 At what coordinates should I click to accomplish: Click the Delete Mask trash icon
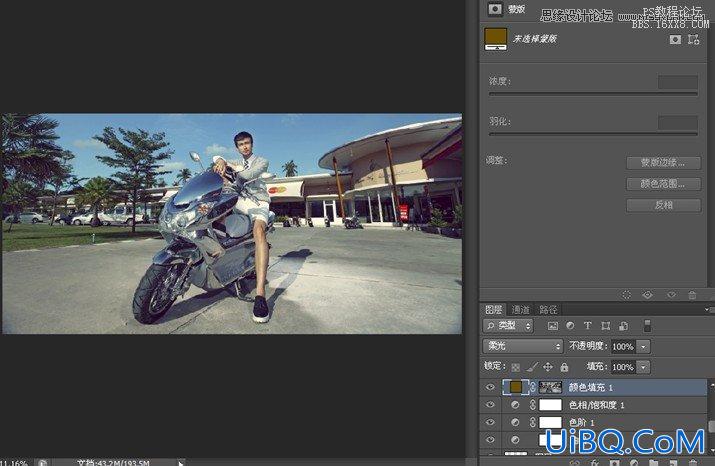click(x=692, y=295)
